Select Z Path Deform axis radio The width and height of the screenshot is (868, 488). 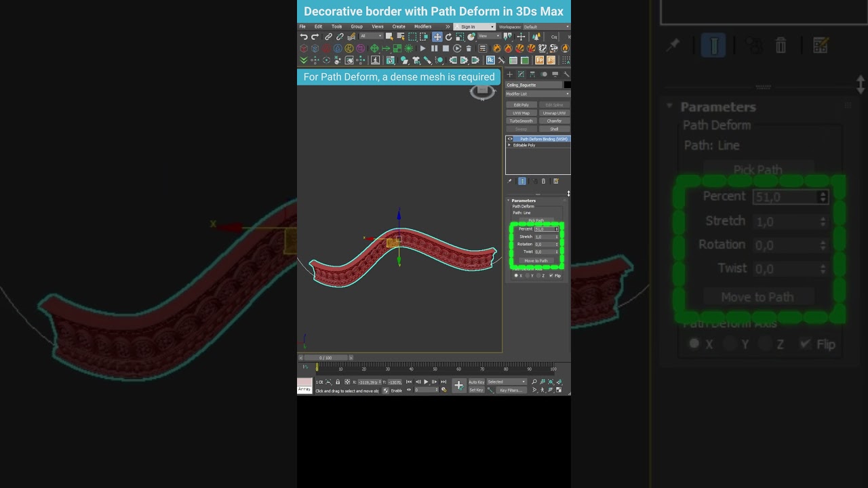pyautogui.click(x=539, y=276)
